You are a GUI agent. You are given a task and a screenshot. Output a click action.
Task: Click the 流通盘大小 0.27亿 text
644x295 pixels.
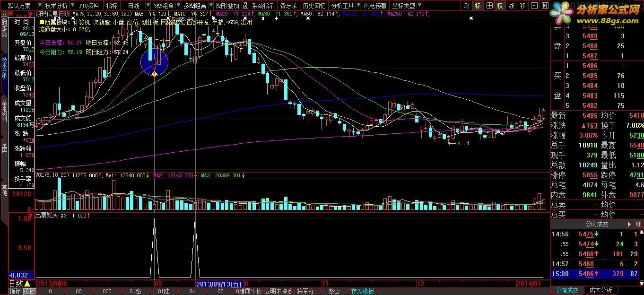click(64, 29)
